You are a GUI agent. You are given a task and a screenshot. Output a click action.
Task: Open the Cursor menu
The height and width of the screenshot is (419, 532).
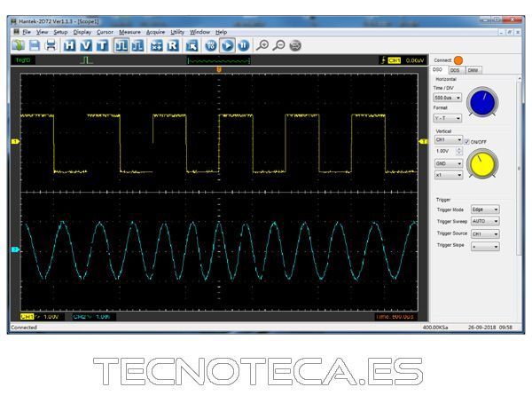coord(105,32)
